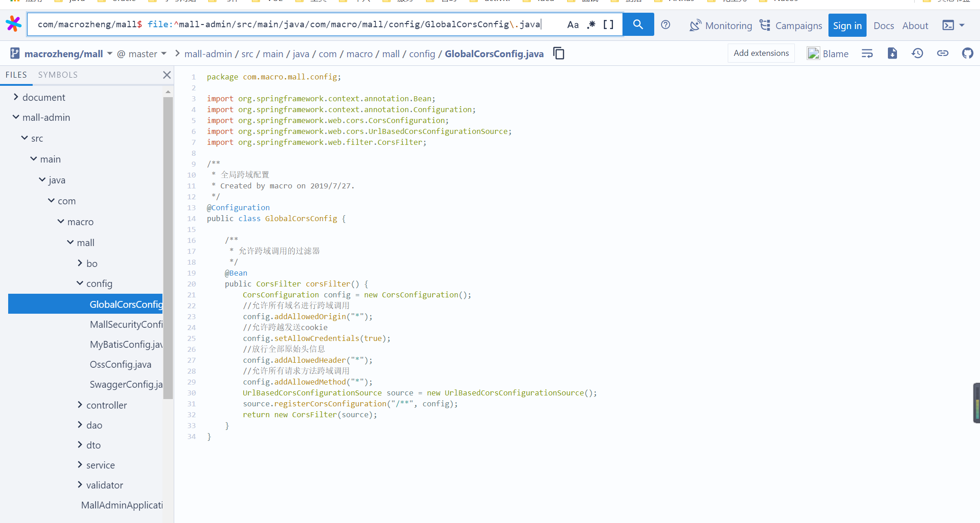Open the master branch revision dropdown
The image size is (980, 523).
click(x=142, y=54)
